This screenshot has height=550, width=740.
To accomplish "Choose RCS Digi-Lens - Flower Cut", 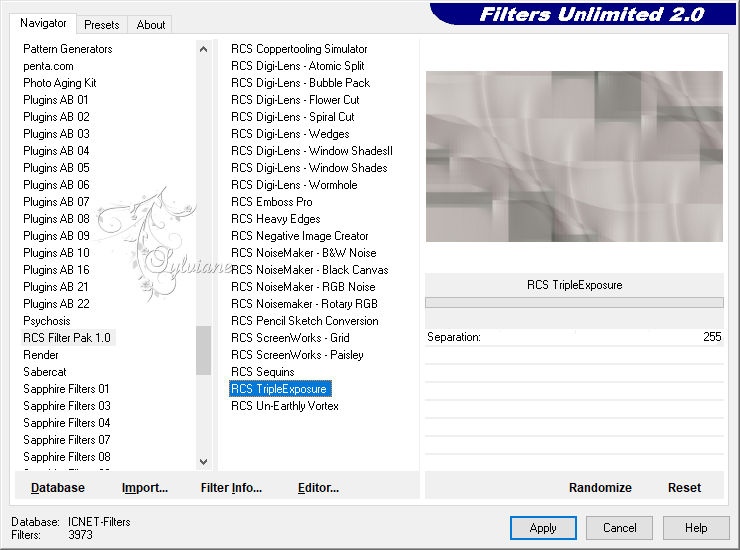I will pos(295,100).
